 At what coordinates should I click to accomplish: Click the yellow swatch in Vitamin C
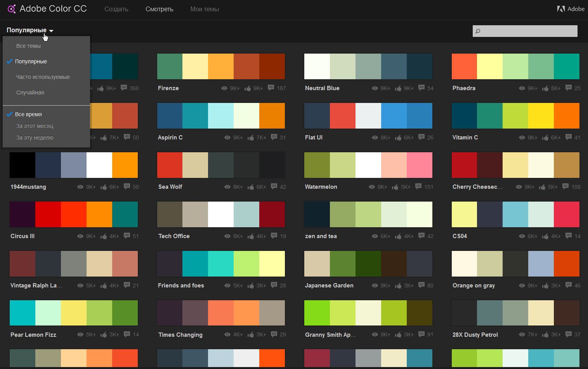(541, 116)
